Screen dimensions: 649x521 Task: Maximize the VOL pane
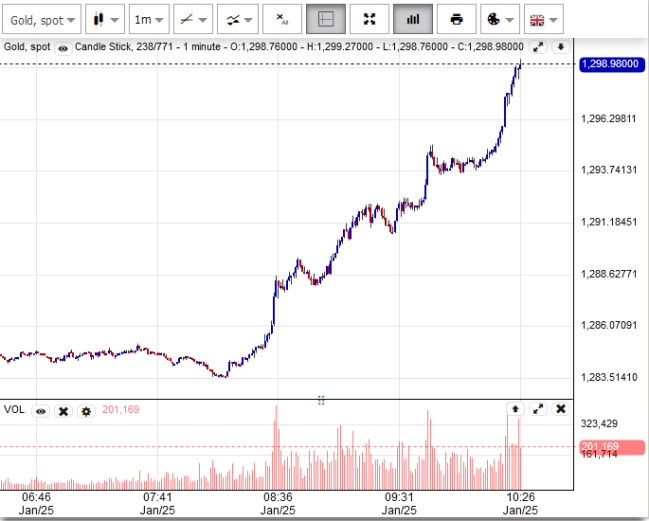pos(538,409)
